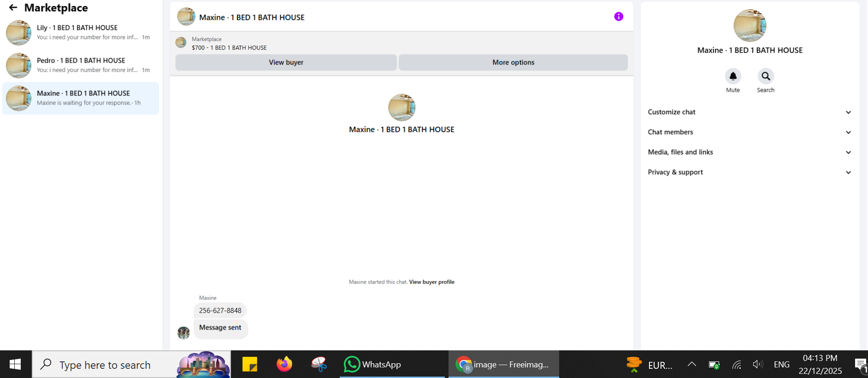Image resolution: width=868 pixels, height=378 pixels.
Task: Click Windows search box on taskbar
Action: click(131, 365)
